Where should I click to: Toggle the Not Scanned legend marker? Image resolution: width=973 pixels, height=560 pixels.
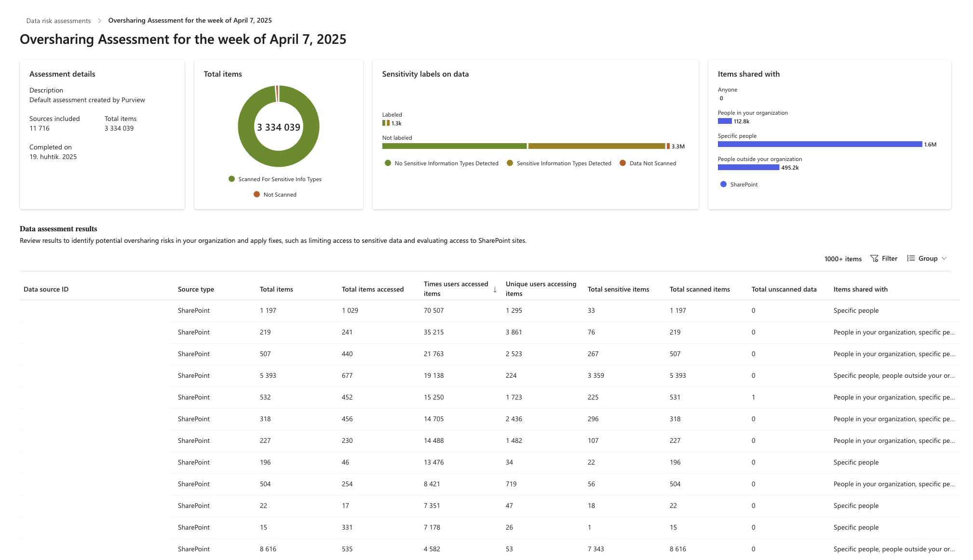click(x=257, y=194)
